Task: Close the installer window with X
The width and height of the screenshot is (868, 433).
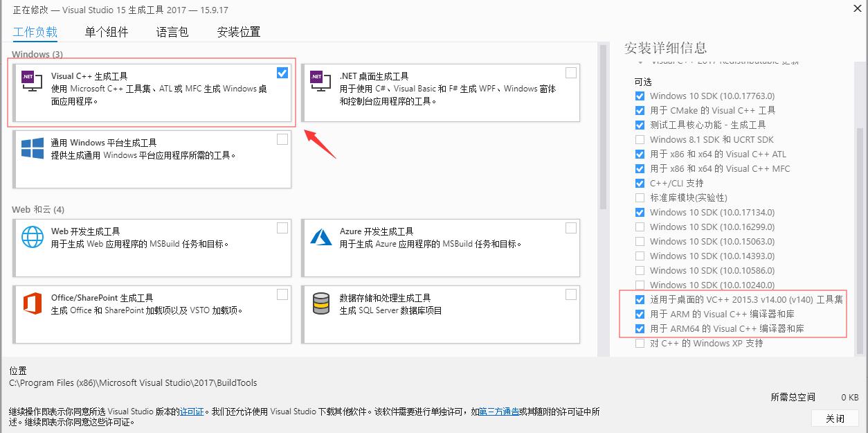Action: pyautogui.click(x=856, y=8)
